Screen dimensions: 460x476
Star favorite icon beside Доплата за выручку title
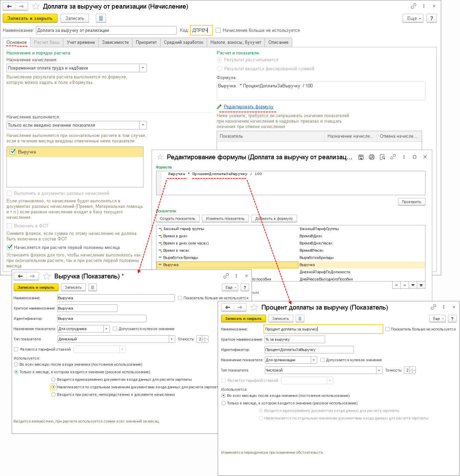point(36,7)
